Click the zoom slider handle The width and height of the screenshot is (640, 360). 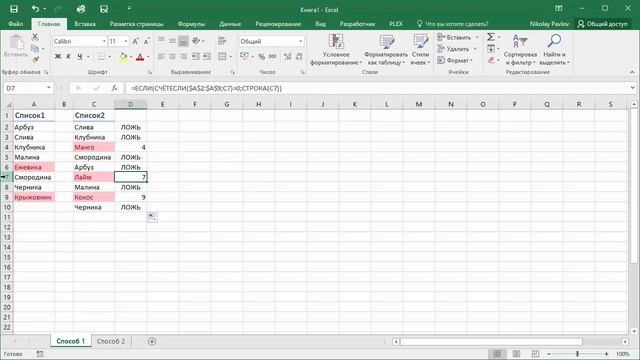577,353
